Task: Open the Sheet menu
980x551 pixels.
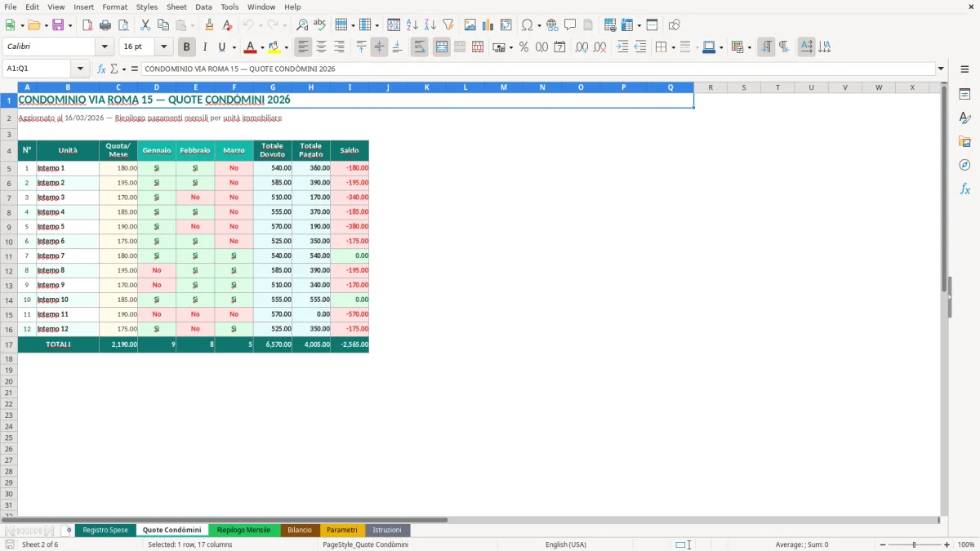Action: 176,7
